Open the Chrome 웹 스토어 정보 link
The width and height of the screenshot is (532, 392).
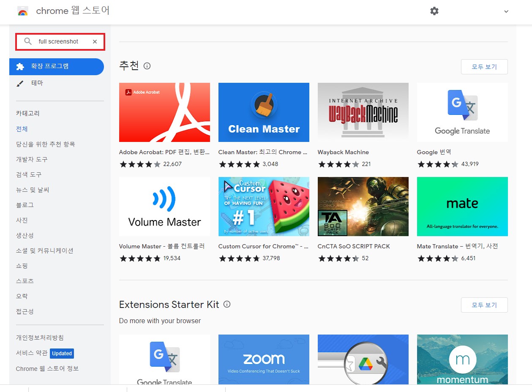point(47,369)
